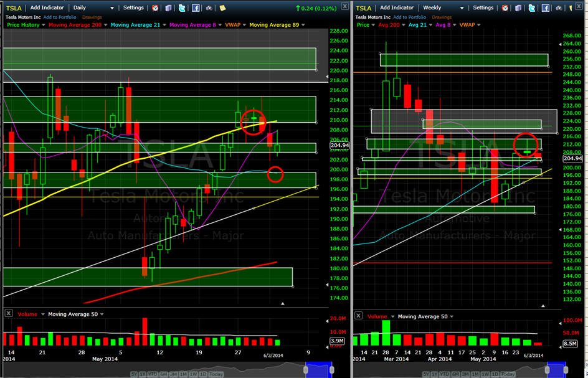Expand VWAP options in Weekly chart
The width and height of the screenshot is (588, 378).
click(479, 25)
